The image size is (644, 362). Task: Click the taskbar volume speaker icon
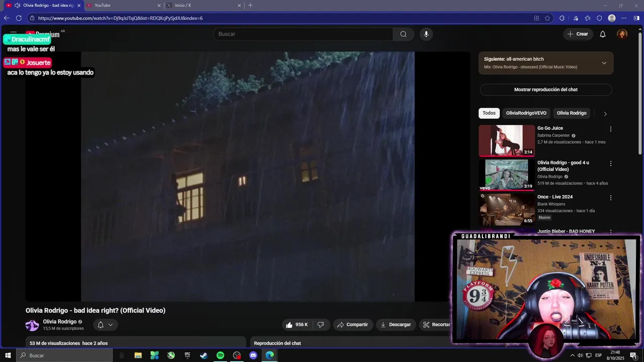pos(580,355)
